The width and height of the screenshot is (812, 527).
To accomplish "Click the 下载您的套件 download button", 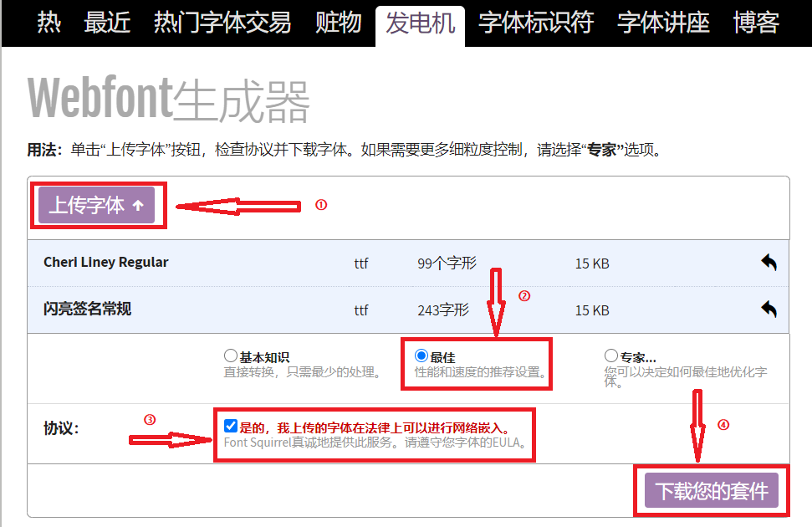I will [x=711, y=490].
